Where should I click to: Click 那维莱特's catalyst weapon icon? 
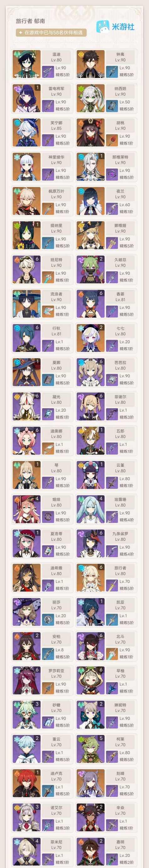pos(112,174)
